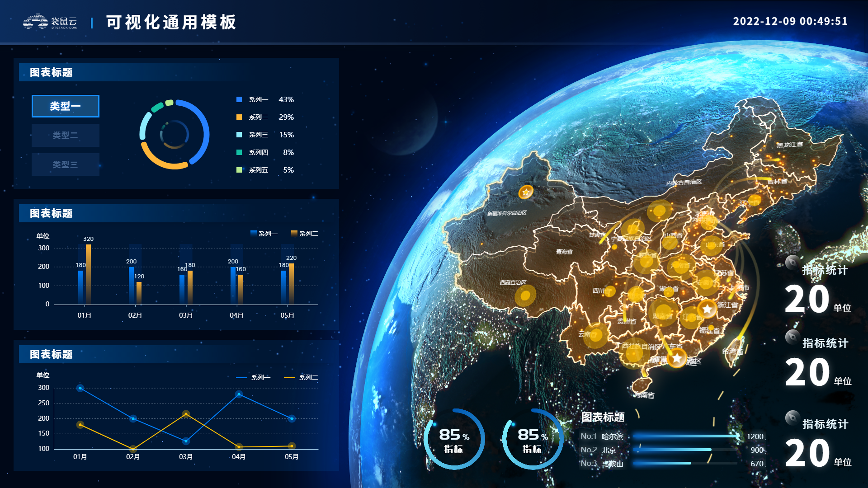This screenshot has height=488, width=868.
Task: Click the top 指标统计 sphere icon
Action: pyautogui.click(x=793, y=262)
